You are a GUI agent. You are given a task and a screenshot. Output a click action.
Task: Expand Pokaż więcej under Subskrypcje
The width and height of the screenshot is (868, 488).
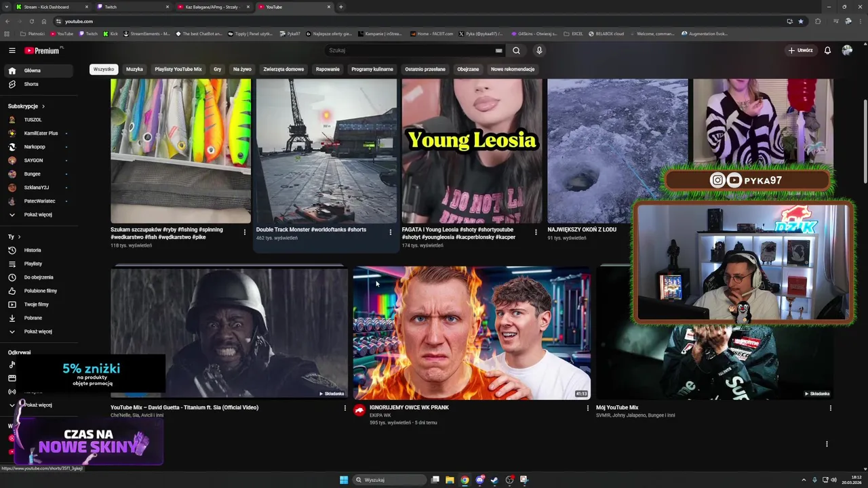tap(38, 215)
